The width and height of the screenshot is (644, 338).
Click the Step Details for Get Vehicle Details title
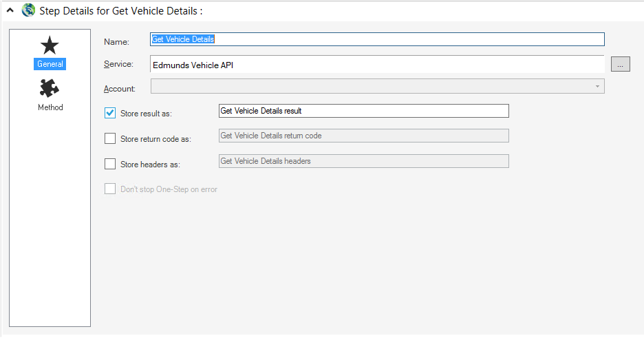[121, 11]
